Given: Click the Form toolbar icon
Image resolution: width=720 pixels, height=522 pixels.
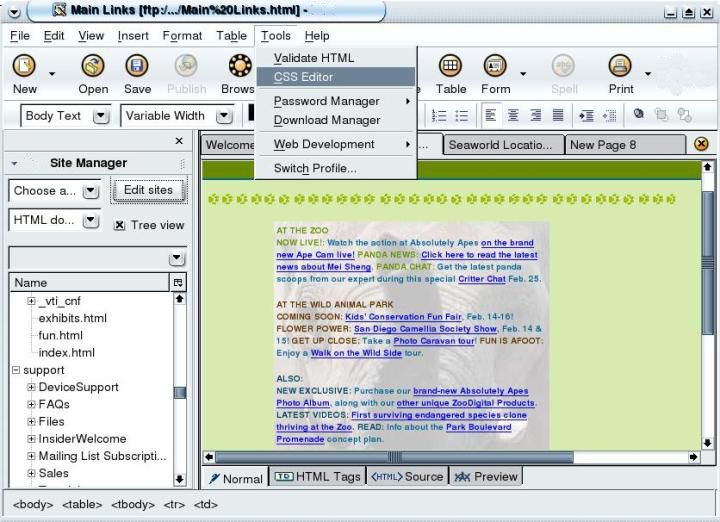Looking at the screenshot, I should point(495,66).
